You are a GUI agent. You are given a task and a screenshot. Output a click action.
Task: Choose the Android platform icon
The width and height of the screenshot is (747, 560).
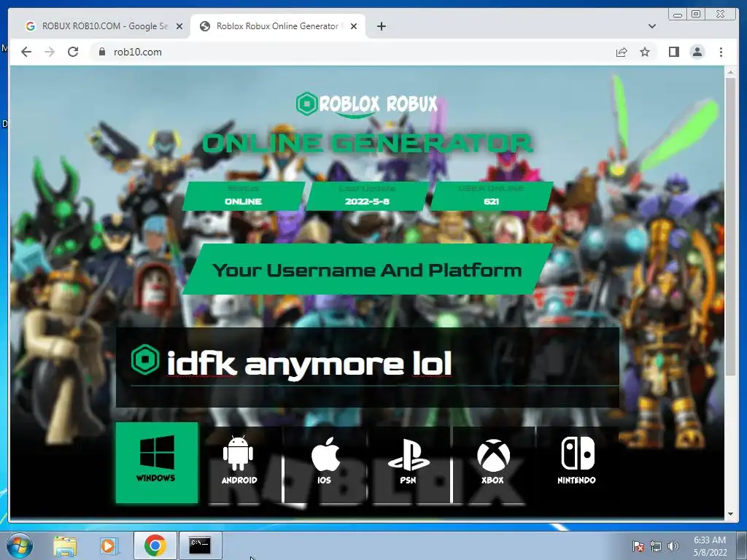(239, 460)
